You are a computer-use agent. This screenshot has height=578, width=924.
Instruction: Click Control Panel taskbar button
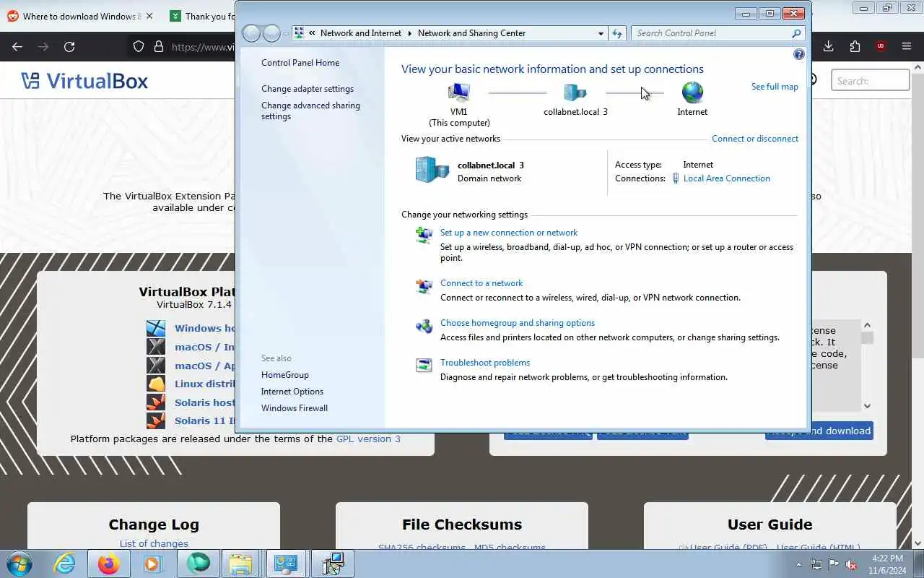[x=286, y=564]
